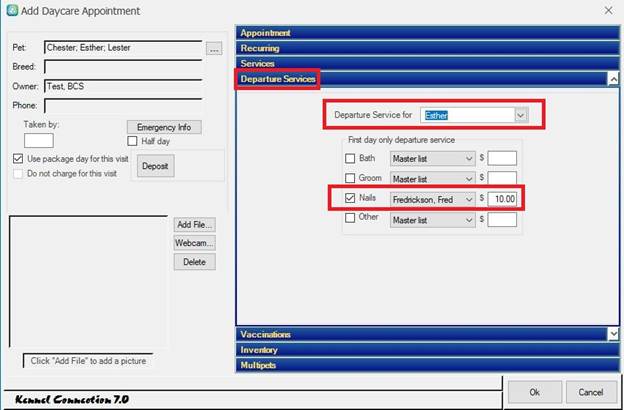Screen dimensions: 624x410
Task: Open the Departure Service for pet dropdown
Action: (x=521, y=115)
